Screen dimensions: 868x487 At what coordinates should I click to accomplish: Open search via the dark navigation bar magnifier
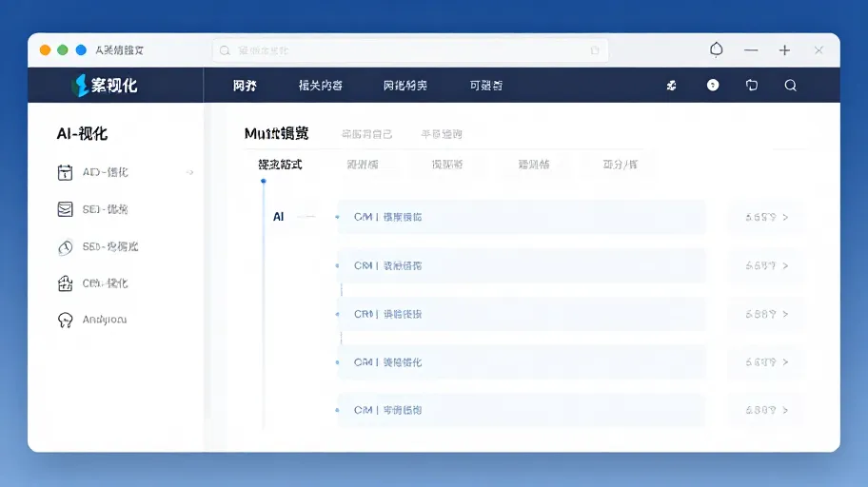point(791,86)
